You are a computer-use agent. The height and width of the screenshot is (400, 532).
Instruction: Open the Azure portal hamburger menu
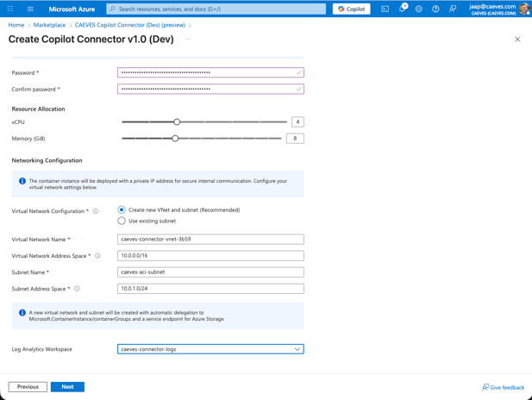pos(30,9)
